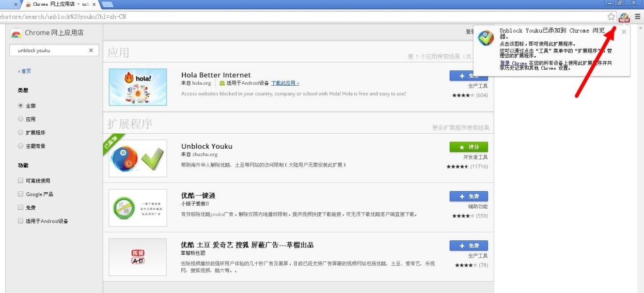644x293 pixels.
Task: Clear the search box with X icon
Action: pos(91,51)
